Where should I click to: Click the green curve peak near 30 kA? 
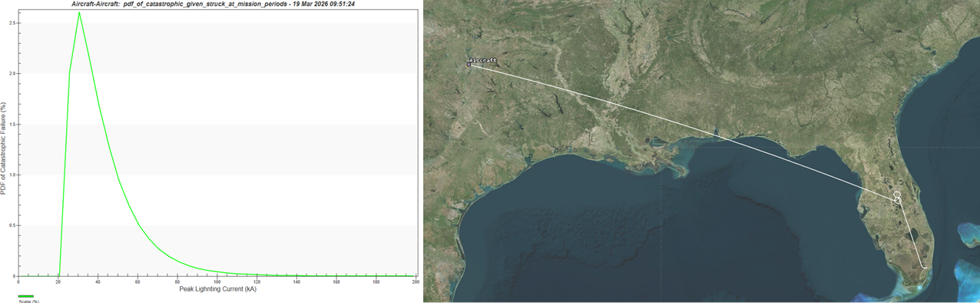[x=79, y=12]
